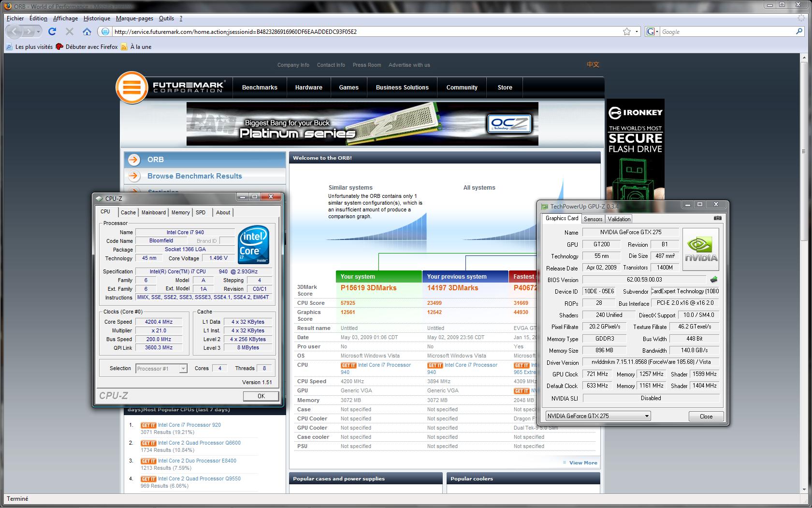Click the orange arrow icon beside ORB
Viewport: 812px width, 508px height.
(x=134, y=159)
